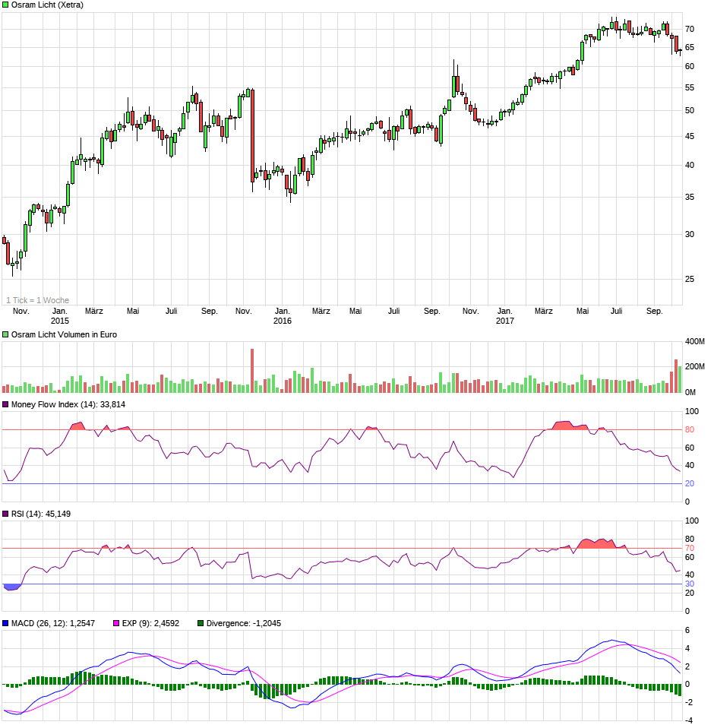714x728 pixels.
Task: Select 'Money Flow Index (14): 33,814' label
Action: pos(68,405)
